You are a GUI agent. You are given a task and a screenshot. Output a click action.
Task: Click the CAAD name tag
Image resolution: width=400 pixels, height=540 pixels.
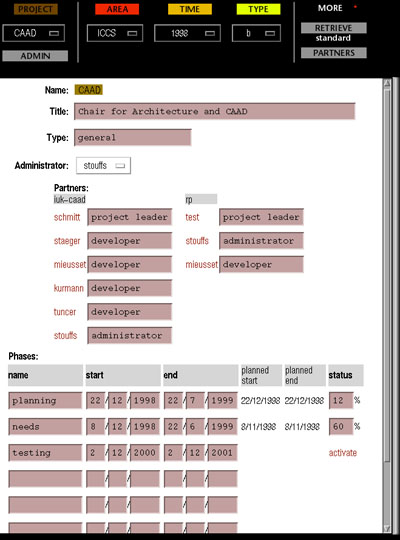[89, 90]
